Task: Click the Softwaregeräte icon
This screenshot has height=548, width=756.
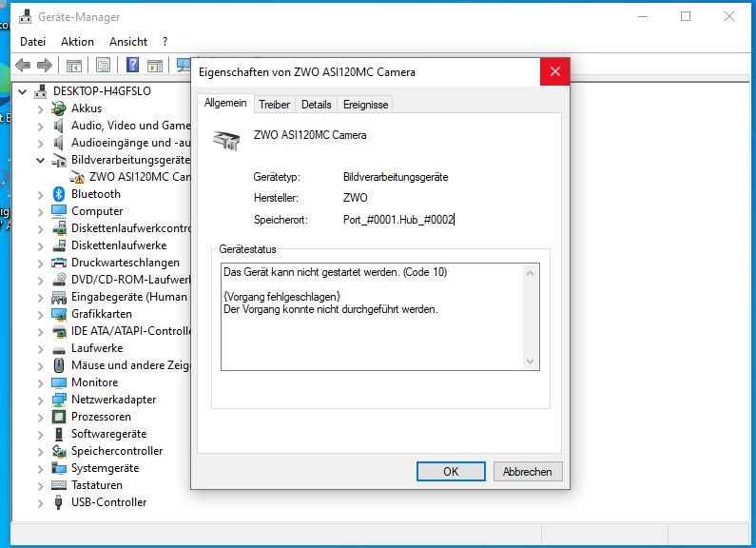Action: 59,434
